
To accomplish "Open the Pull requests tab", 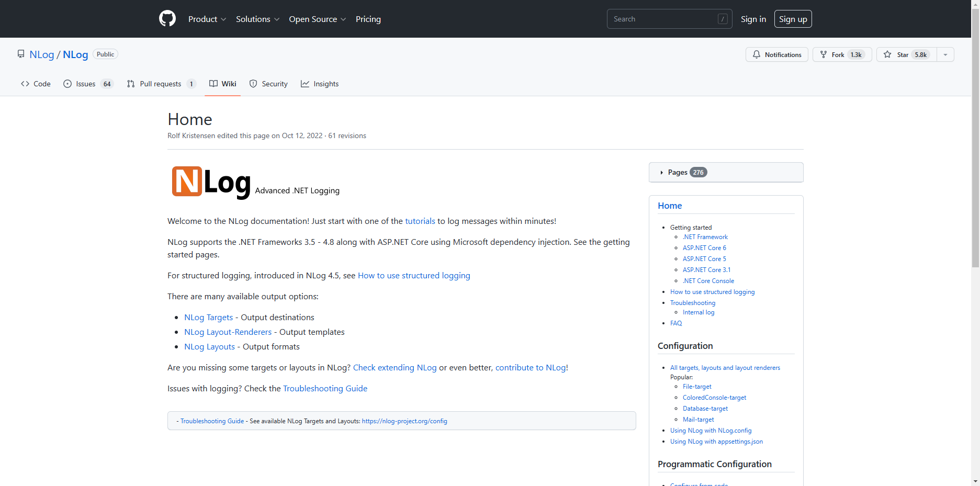I will [x=161, y=84].
